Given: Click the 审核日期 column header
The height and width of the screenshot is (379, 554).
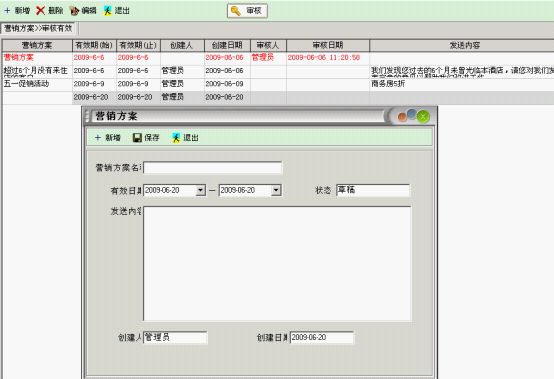Looking at the screenshot, I should coord(328,45).
